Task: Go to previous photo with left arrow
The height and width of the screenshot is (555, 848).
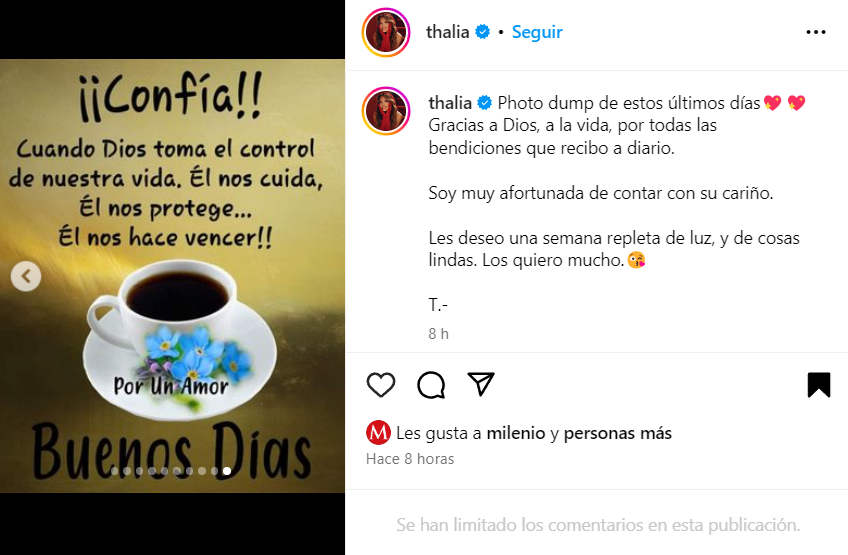Action: tap(26, 276)
